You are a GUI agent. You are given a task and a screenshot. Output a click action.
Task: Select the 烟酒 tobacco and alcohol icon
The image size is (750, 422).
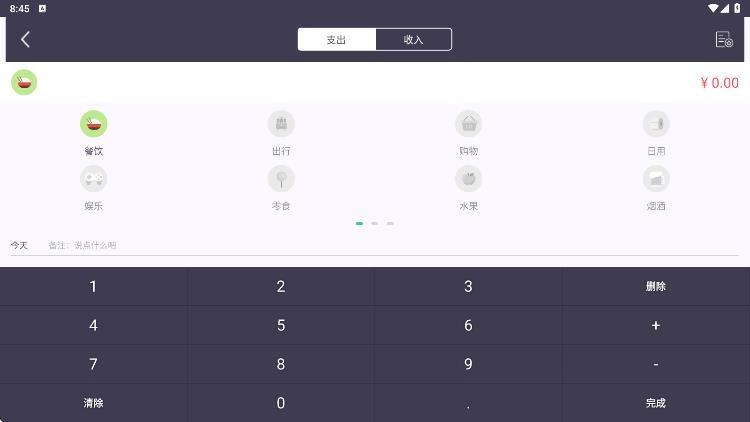(x=656, y=179)
